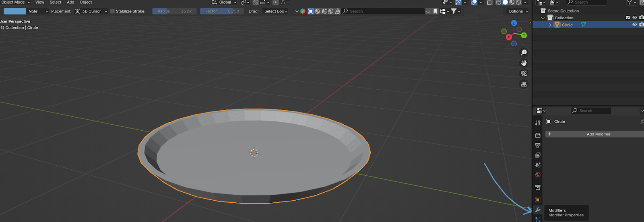Image resolution: width=644 pixels, height=222 pixels.
Task: Click the zoom magnifier viewport gizmo
Action: [x=524, y=53]
